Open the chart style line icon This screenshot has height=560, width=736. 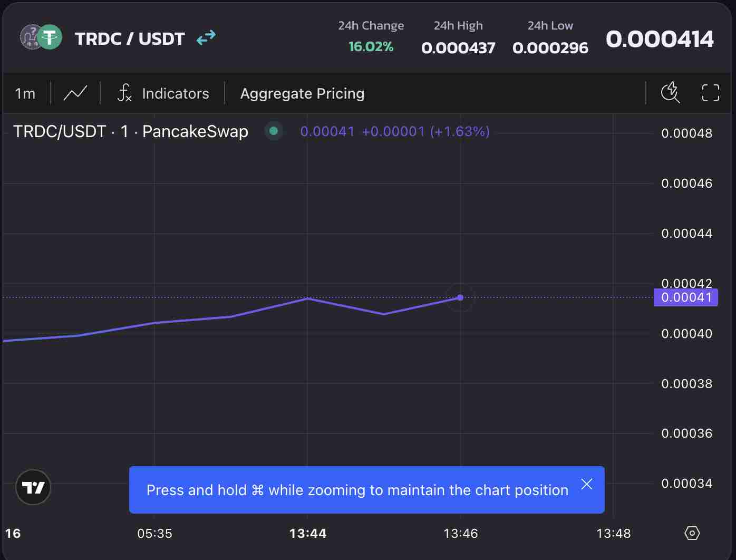(x=75, y=93)
